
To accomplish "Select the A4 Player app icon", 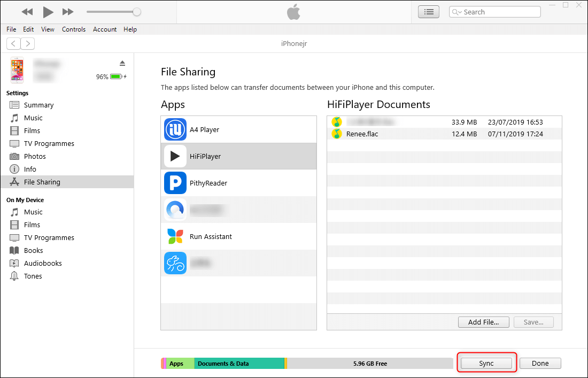I will [x=175, y=129].
